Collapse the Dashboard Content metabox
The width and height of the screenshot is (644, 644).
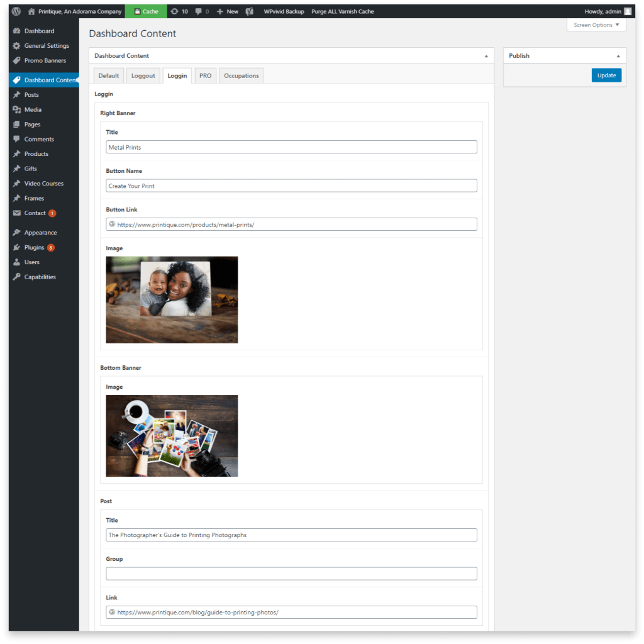[x=486, y=55]
